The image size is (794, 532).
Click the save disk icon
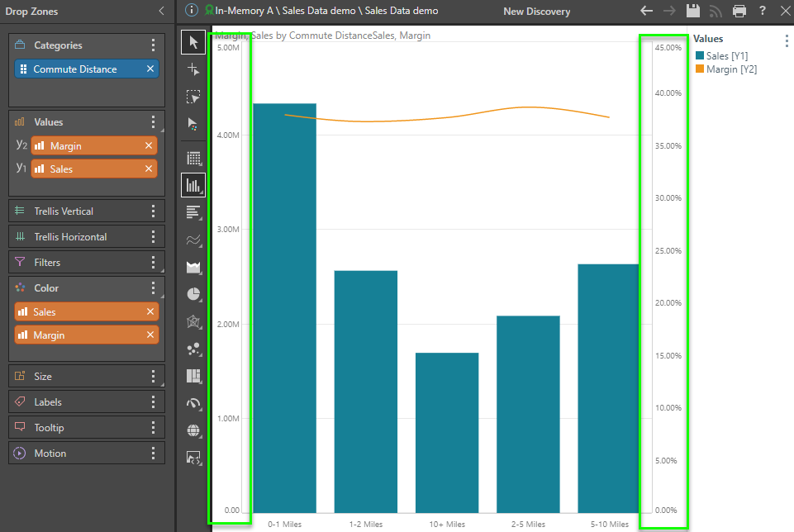pyautogui.click(x=693, y=11)
